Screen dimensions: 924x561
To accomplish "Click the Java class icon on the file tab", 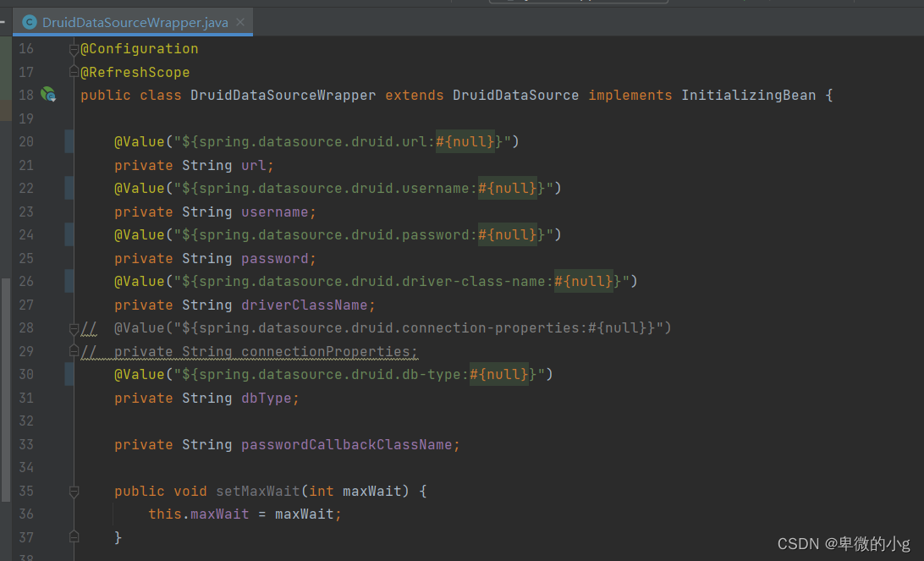I will point(30,22).
